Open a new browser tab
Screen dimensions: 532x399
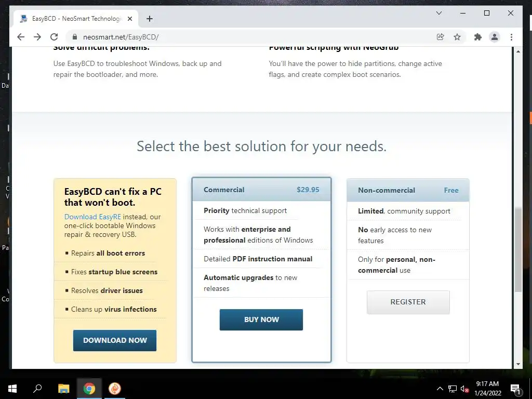(x=150, y=19)
